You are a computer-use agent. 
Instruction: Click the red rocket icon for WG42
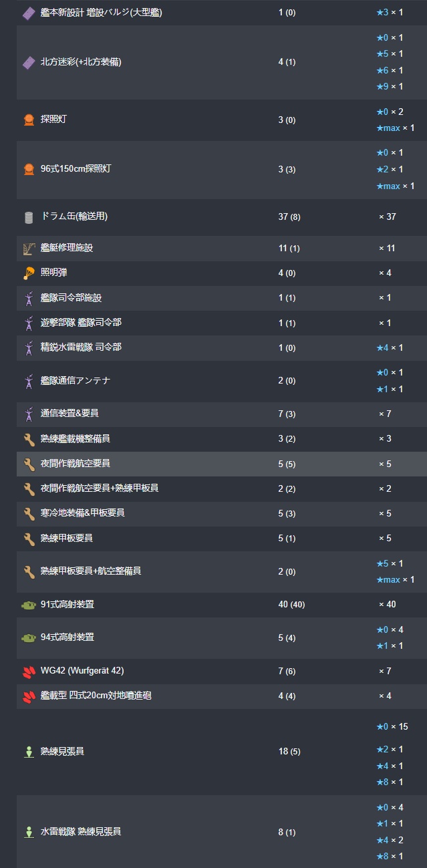(28, 672)
